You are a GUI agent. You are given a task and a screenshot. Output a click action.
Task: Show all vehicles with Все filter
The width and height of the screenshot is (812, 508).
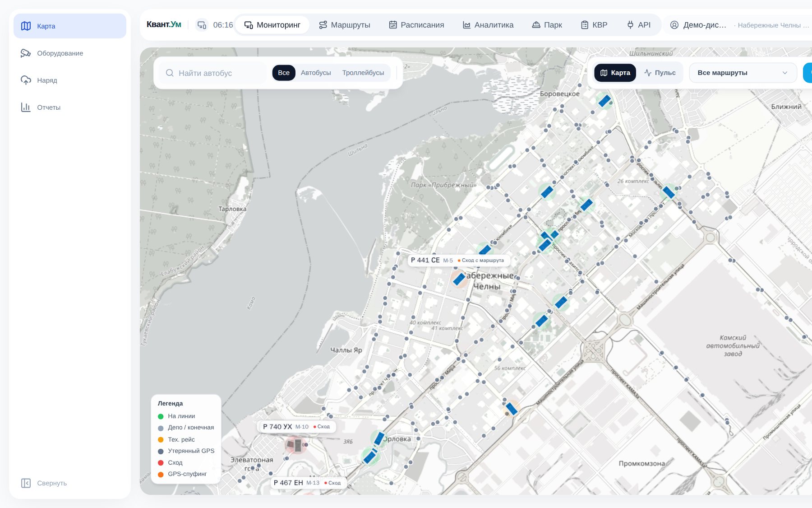coord(284,73)
